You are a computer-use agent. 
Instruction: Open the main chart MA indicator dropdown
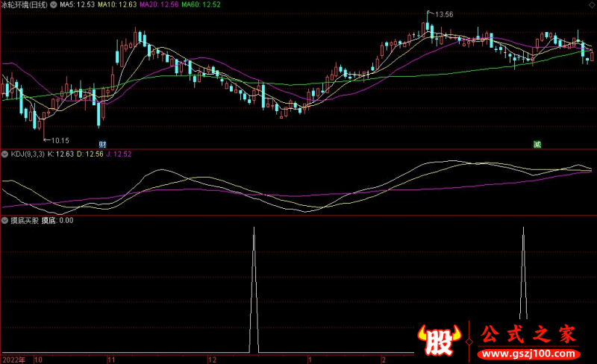pyautogui.click(x=54, y=4)
